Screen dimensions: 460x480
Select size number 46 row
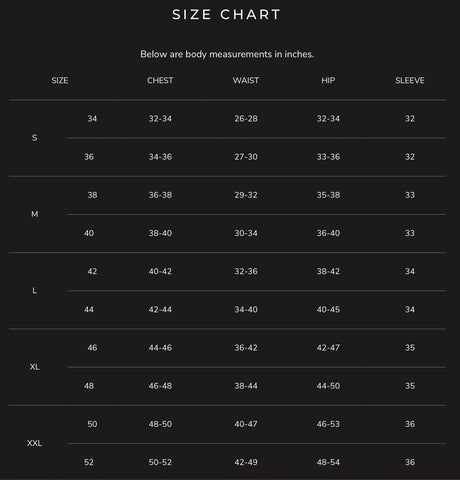[227, 348]
